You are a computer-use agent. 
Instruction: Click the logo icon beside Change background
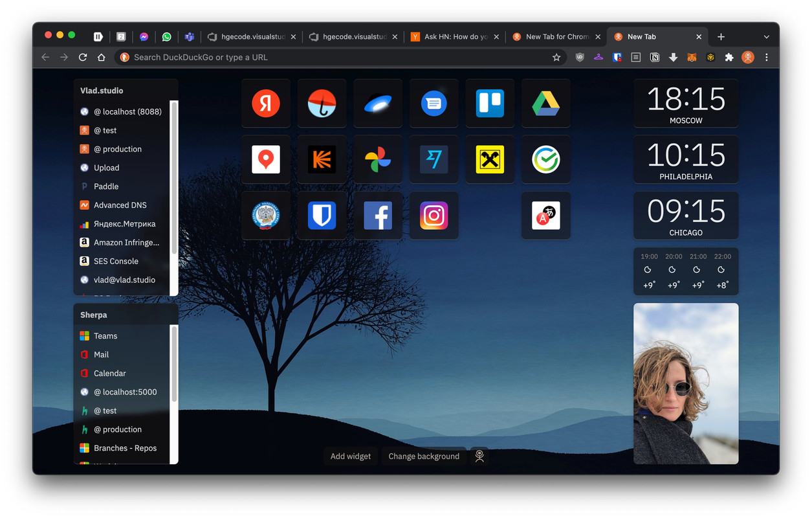(x=479, y=456)
